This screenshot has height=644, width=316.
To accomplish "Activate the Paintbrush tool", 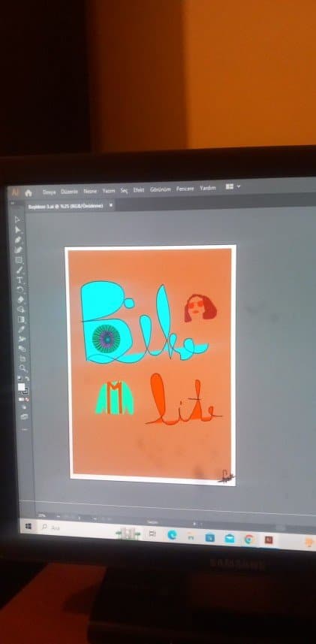I will [x=20, y=270].
